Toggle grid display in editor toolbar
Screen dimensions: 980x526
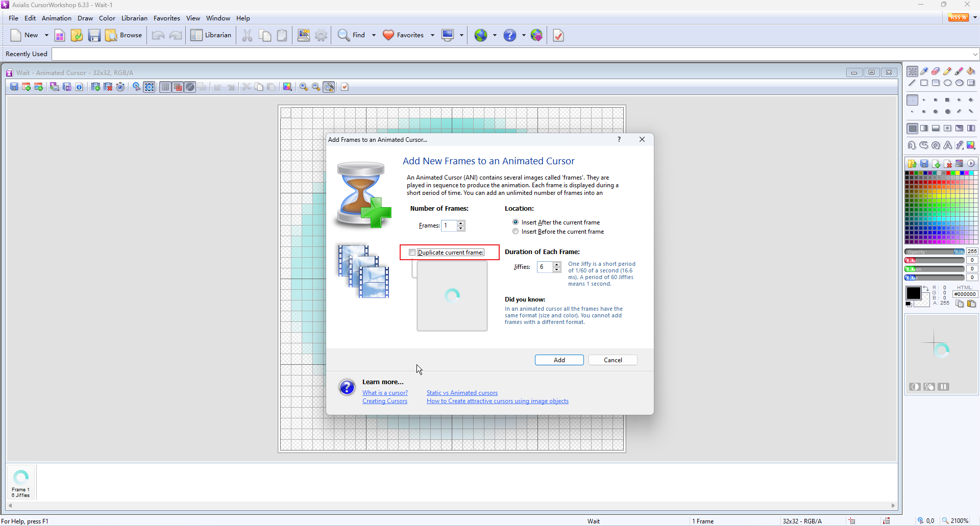[165, 87]
